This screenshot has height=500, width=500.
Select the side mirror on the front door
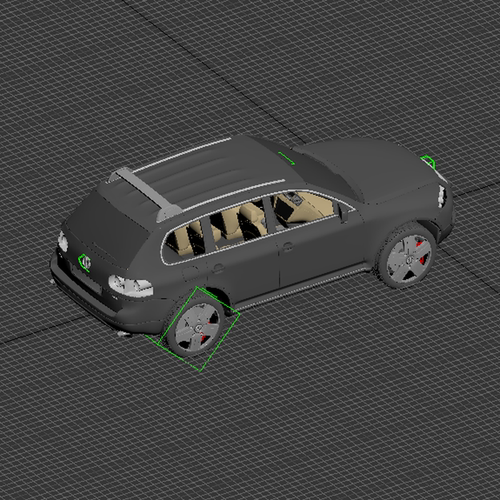343,212
